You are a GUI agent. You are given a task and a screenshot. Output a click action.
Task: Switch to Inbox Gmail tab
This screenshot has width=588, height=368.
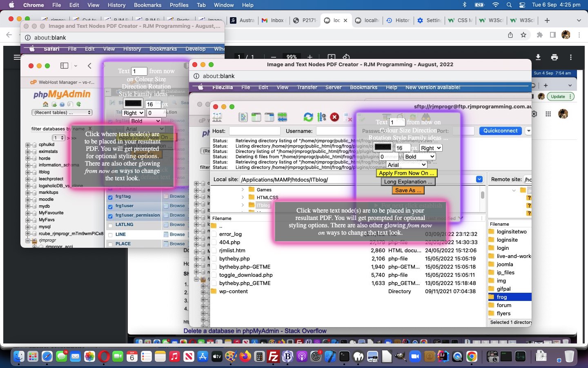(x=274, y=20)
